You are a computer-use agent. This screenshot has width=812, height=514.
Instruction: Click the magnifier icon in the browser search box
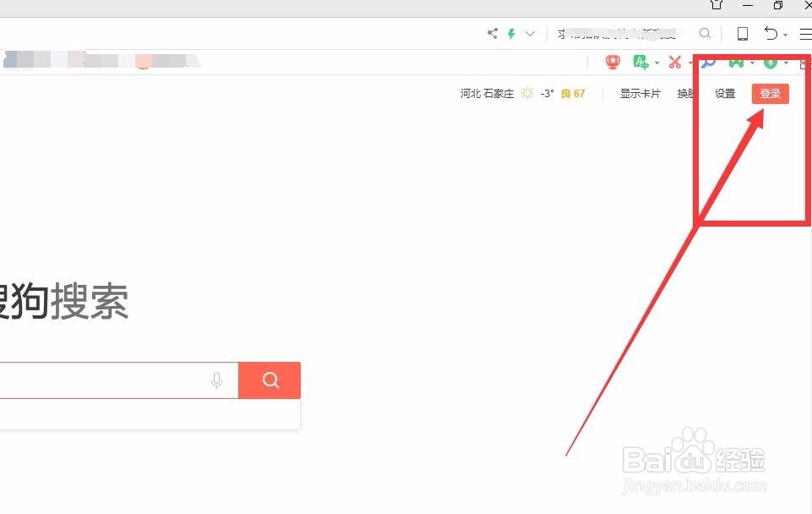tap(705, 34)
